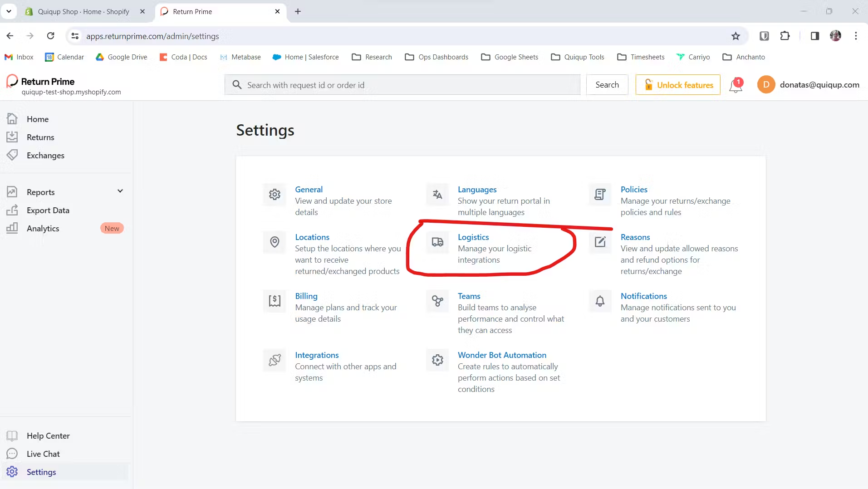The height and width of the screenshot is (489, 868).
Task: Click the Unlock features button
Action: point(677,85)
